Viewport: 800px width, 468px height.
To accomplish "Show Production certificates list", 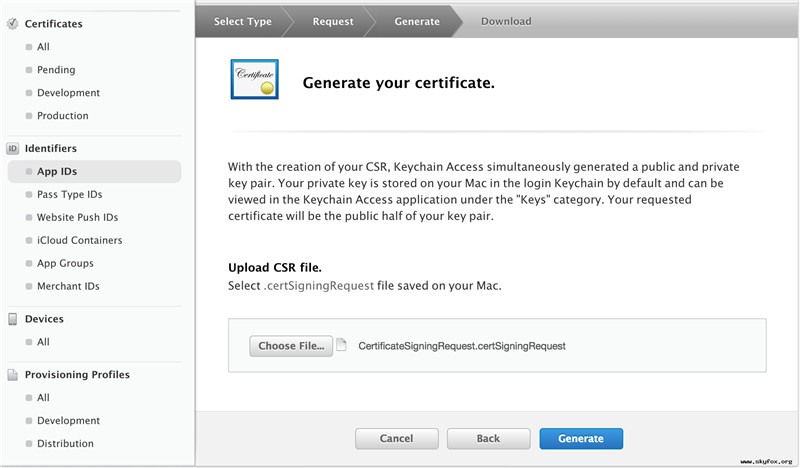I will pyautogui.click(x=63, y=116).
